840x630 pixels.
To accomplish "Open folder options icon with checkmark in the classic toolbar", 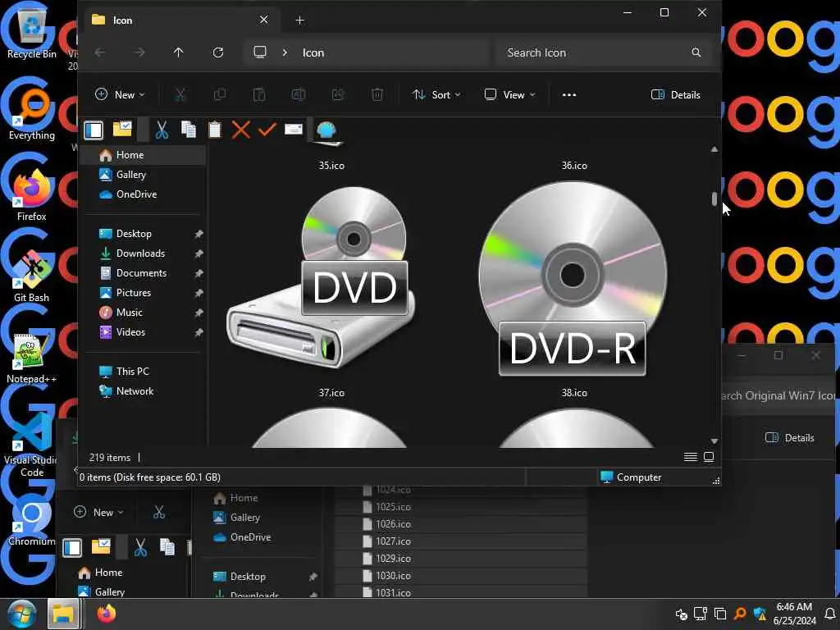I will click(x=123, y=129).
